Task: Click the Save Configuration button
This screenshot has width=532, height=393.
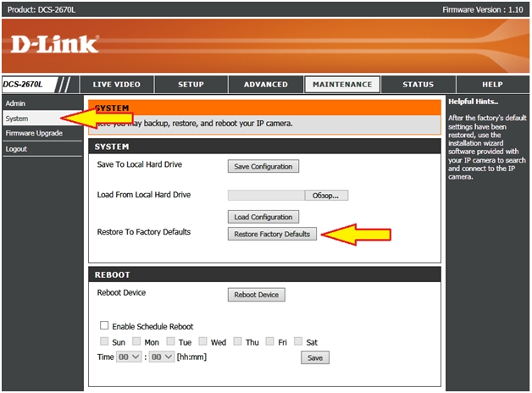Action: 263,167
